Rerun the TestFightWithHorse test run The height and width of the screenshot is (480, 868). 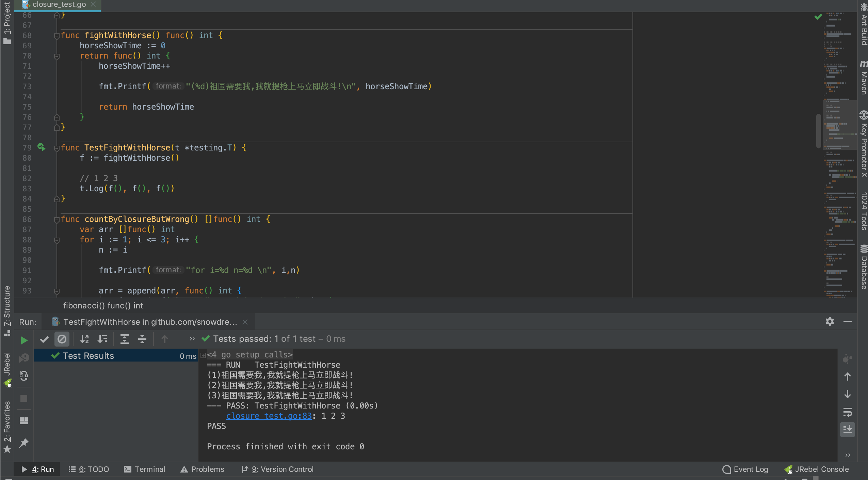tap(23, 339)
